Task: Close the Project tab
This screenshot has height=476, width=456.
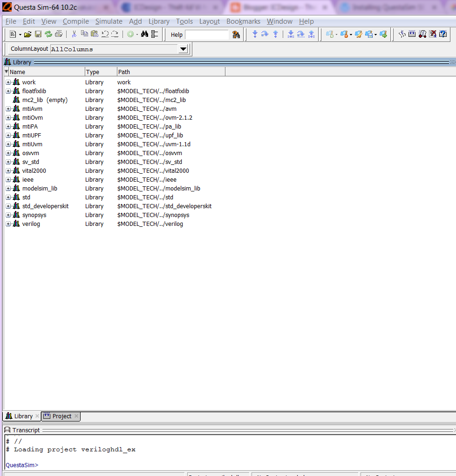Action: pos(76,416)
